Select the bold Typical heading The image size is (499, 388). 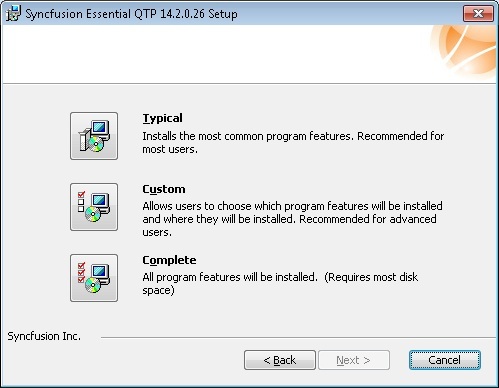(x=162, y=118)
